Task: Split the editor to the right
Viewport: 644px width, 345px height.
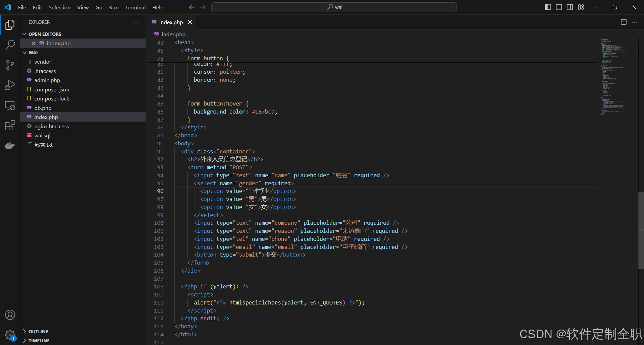Action: (624, 22)
